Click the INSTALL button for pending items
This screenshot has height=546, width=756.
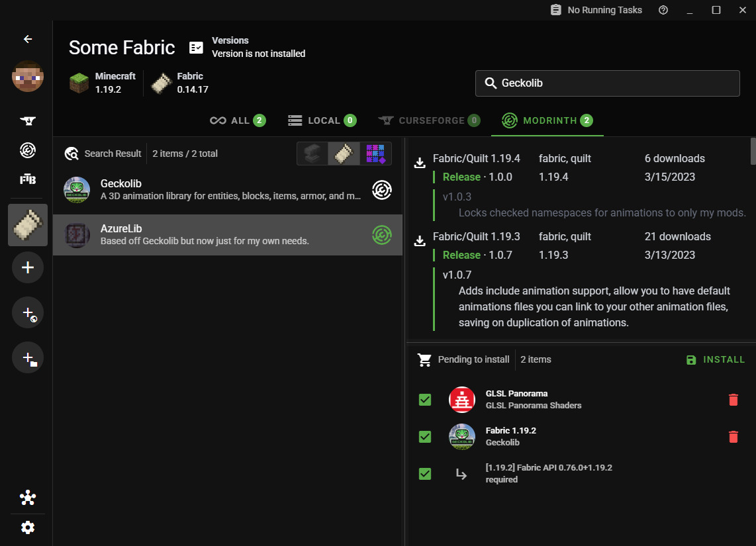click(x=716, y=359)
